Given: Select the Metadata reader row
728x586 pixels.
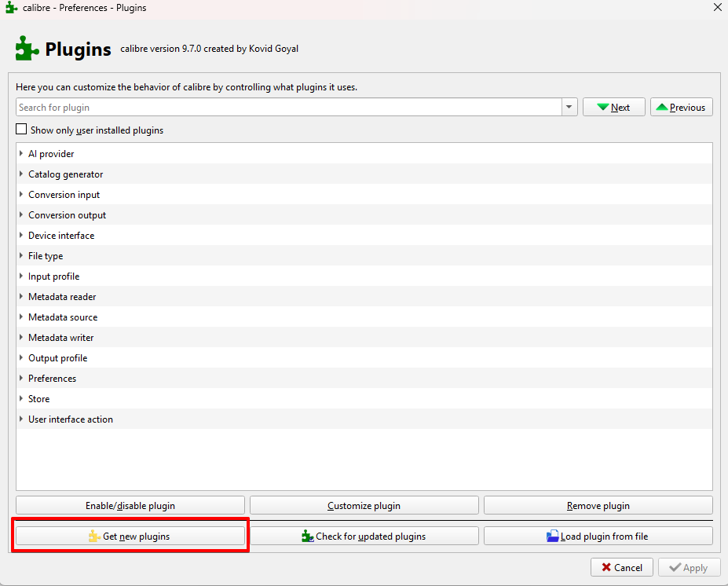Looking at the screenshot, I should click(x=364, y=297).
